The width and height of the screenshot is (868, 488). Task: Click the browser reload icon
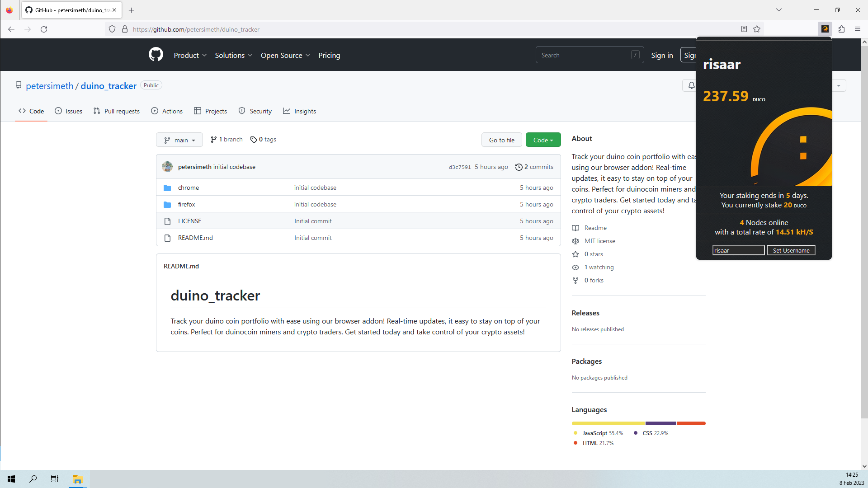click(44, 29)
